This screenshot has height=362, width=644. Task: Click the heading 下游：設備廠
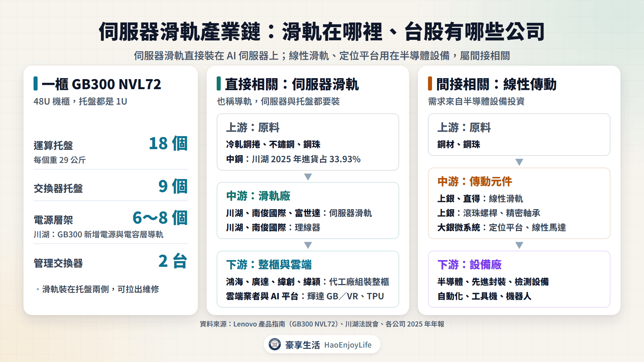[470, 264]
